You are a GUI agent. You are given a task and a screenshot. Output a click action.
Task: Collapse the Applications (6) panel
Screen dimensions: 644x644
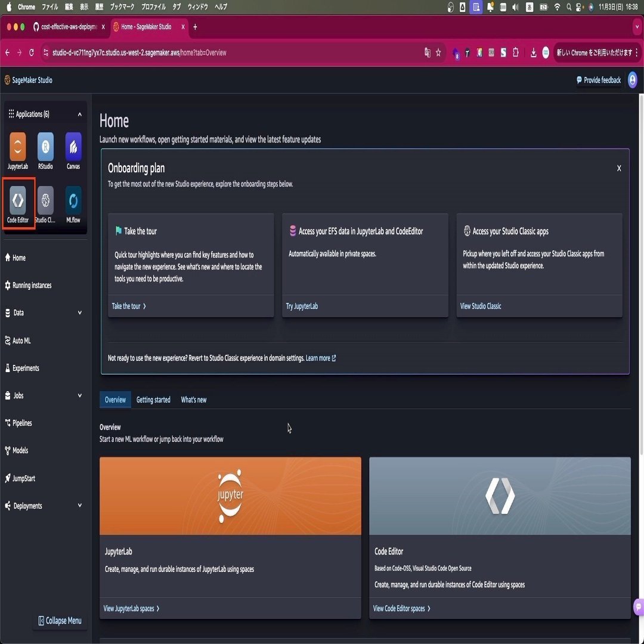80,114
